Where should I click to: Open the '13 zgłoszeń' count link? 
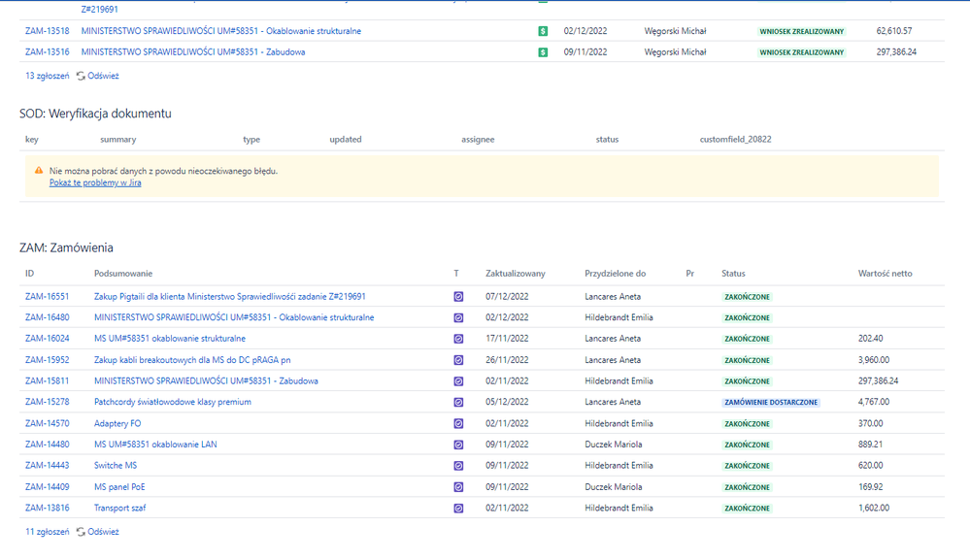click(47, 76)
